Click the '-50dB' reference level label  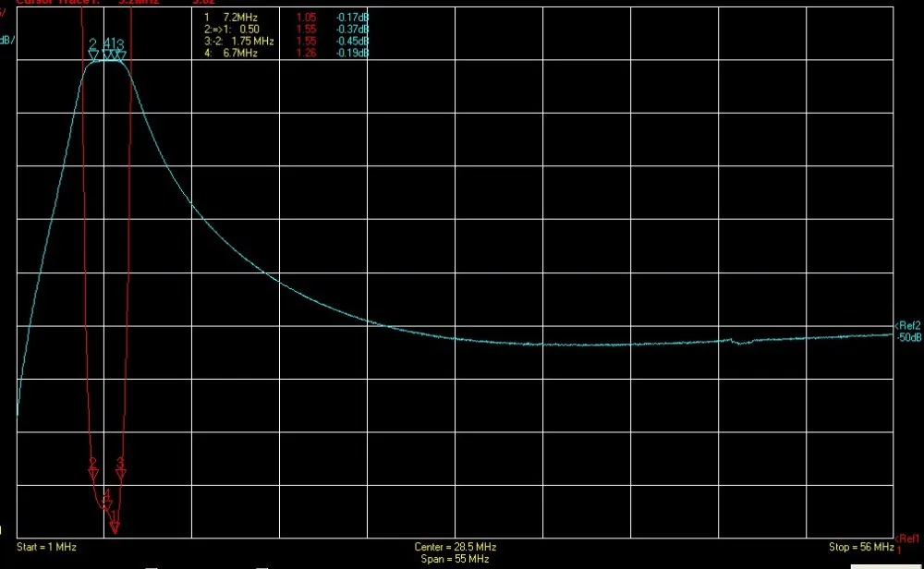[908, 337]
